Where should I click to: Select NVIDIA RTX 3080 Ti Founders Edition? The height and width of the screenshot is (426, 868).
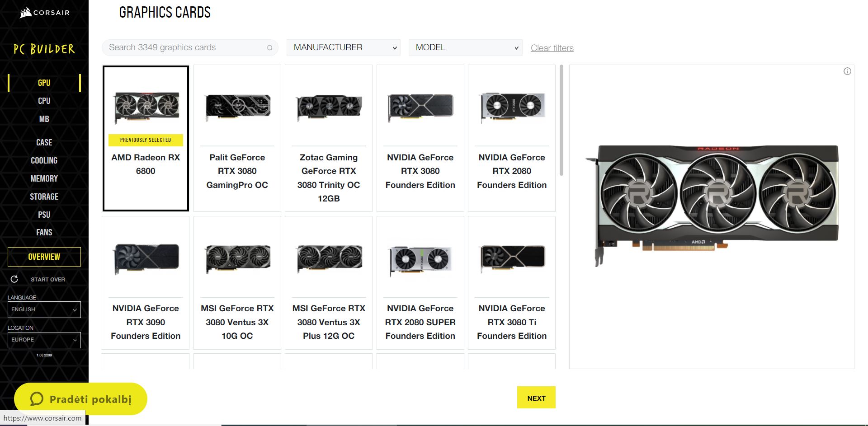pyautogui.click(x=512, y=283)
